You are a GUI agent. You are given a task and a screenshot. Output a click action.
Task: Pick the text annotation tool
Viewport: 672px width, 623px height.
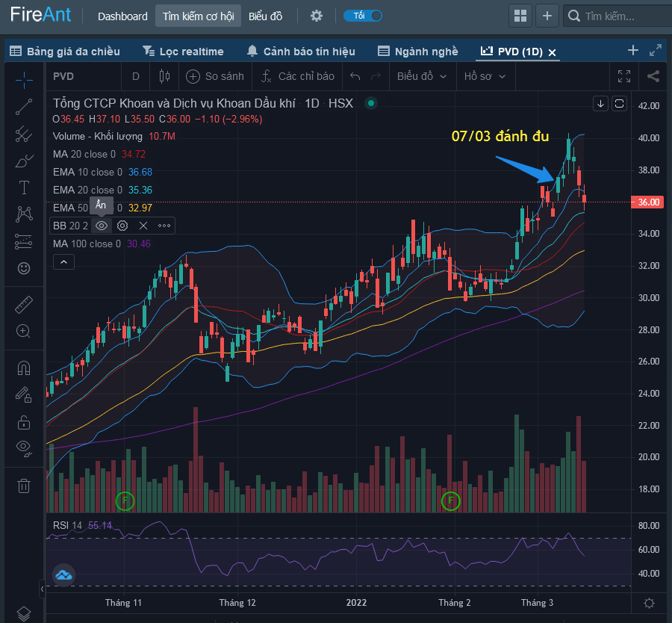(24, 187)
